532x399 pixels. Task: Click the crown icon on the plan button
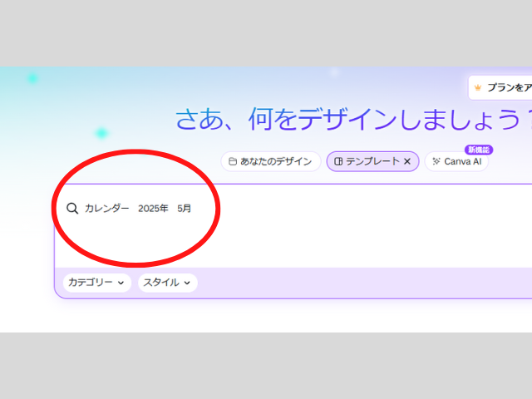[478, 87]
